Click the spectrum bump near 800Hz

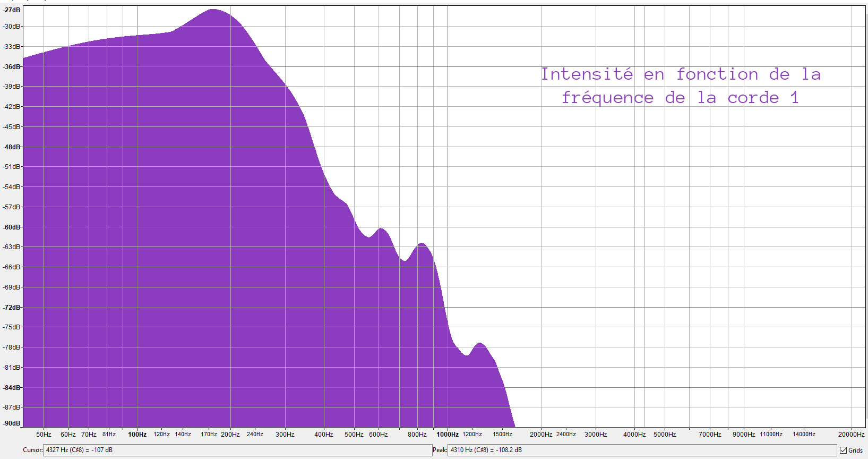tap(422, 245)
